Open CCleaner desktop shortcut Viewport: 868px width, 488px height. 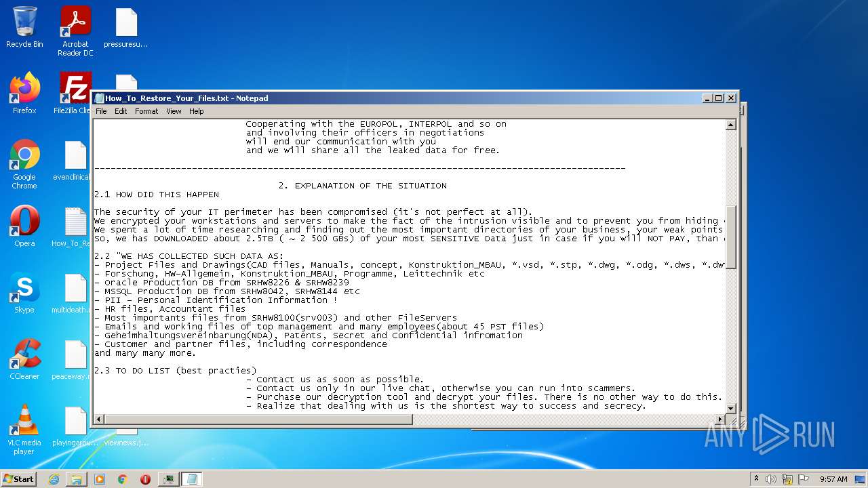(x=24, y=359)
